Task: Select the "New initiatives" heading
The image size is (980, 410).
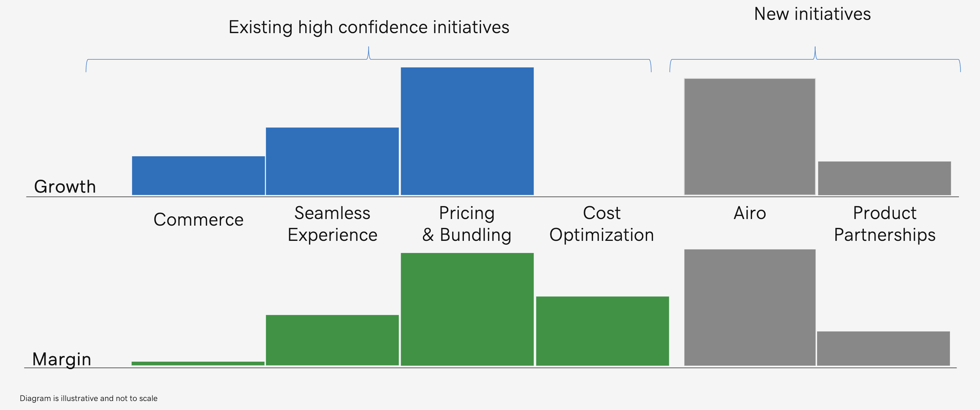Action: 812,14
